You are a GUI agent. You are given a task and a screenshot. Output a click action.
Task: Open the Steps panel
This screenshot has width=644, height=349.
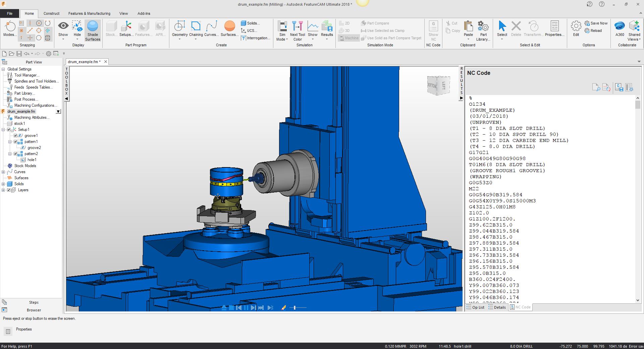[34, 302]
